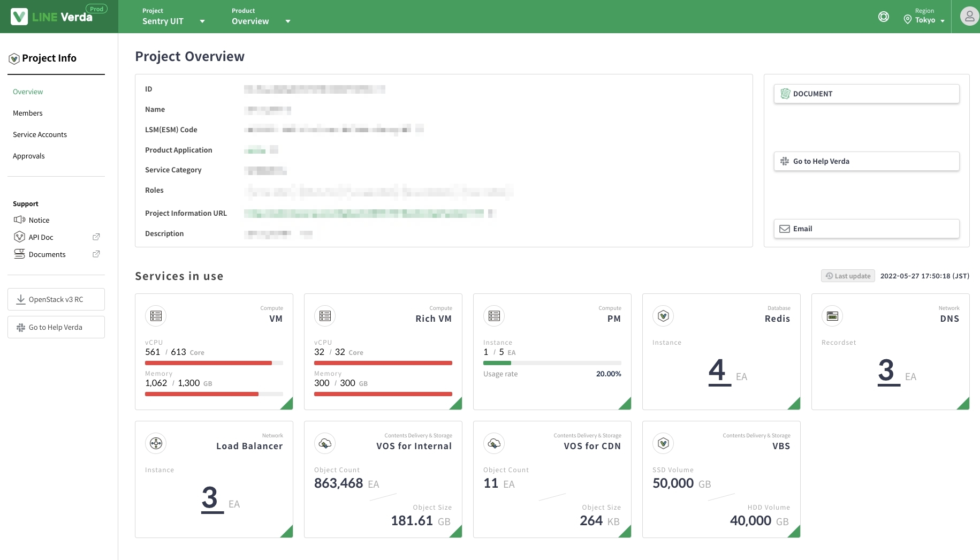Click the Load Balancer icon
The image size is (980, 560).
(156, 443)
